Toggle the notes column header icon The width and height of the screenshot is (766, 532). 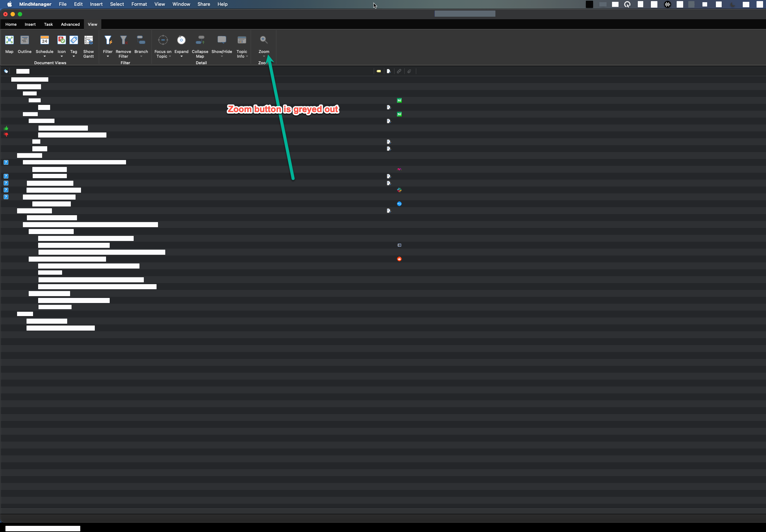[x=389, y=71]
